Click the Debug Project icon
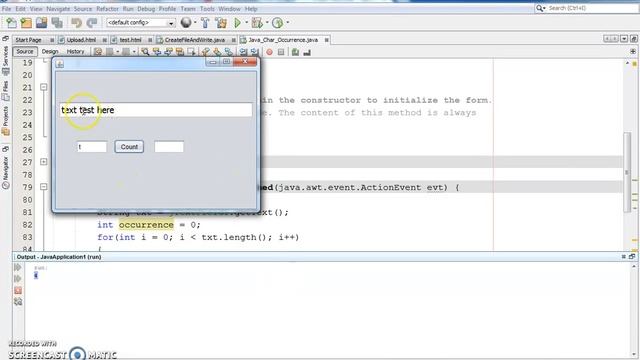The image size is (640, 360). click(257, 23)
